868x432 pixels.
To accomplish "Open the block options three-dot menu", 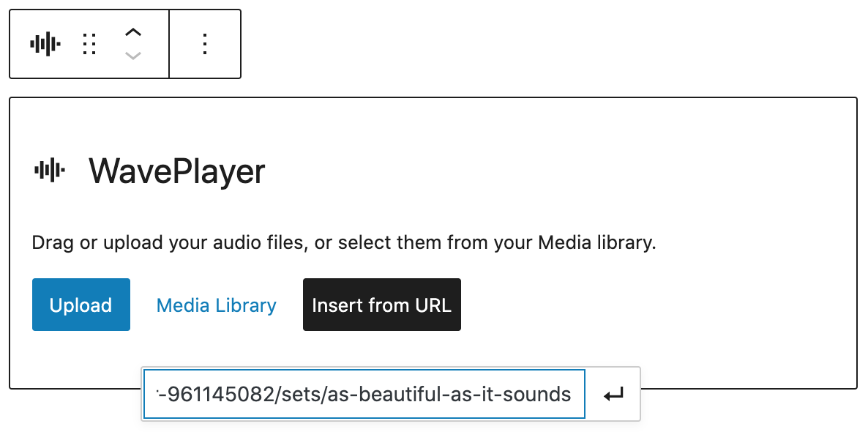I will tap(205, 45).
